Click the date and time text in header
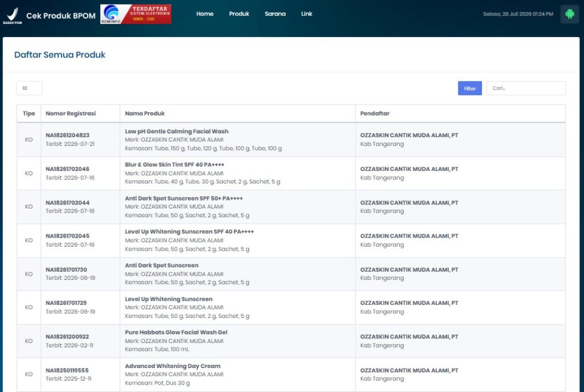The height and width of the screenshot is (392, 584). (x=518, y=14)
